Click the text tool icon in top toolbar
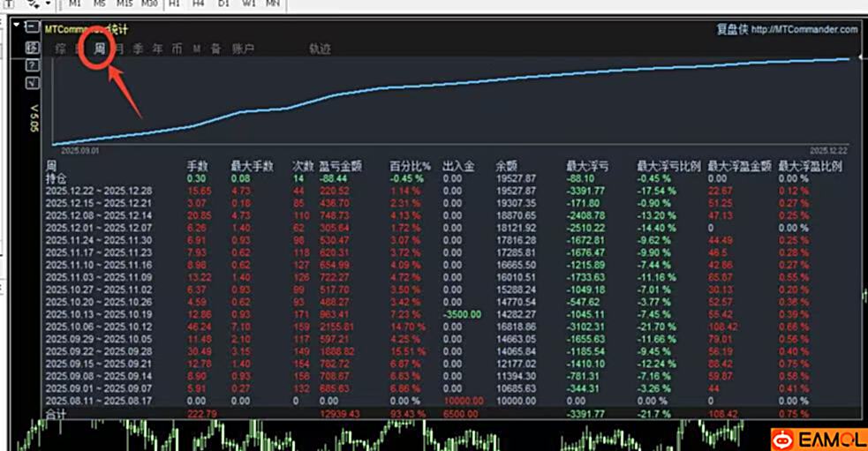The width and height of the screenshot is (868, 451). click(x=10, y=4)
